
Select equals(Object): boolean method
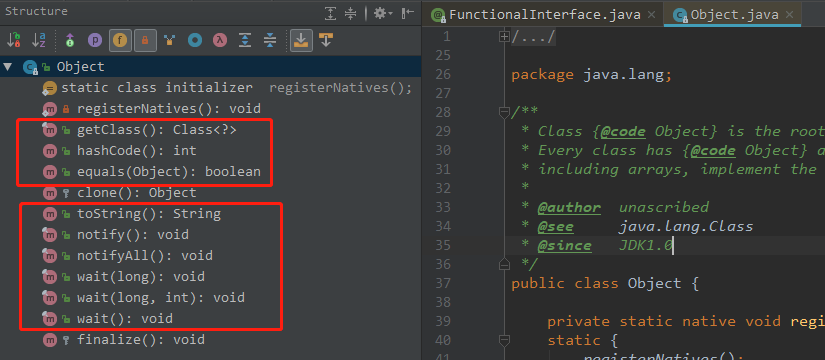click(x=210, y=172)
